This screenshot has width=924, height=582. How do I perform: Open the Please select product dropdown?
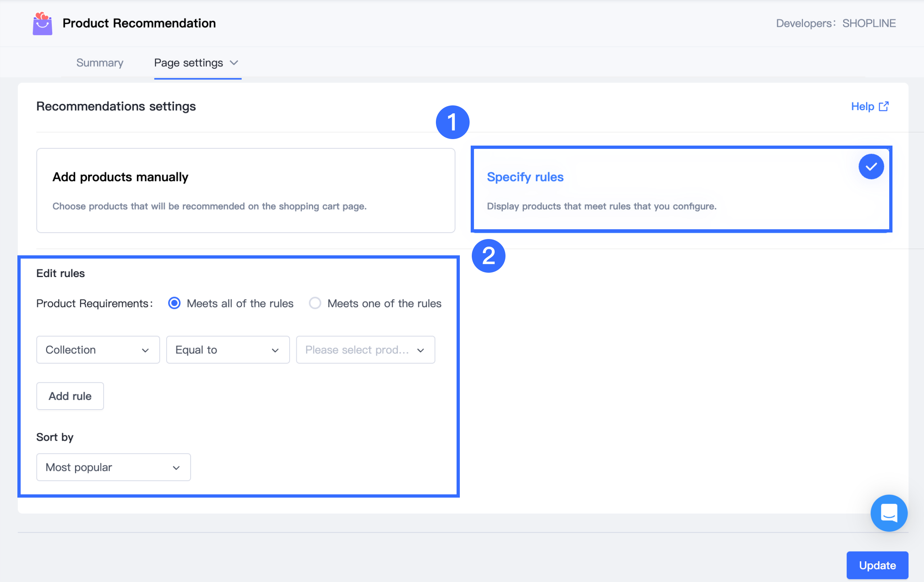[365, 349]
